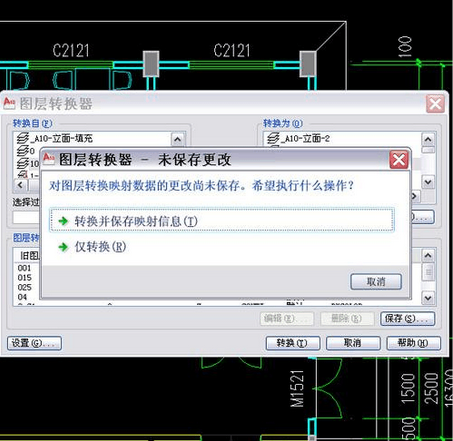Click green arrow icon beside 仅转换
The width and height of the screenshot is (453, 441).
point(63,247)
